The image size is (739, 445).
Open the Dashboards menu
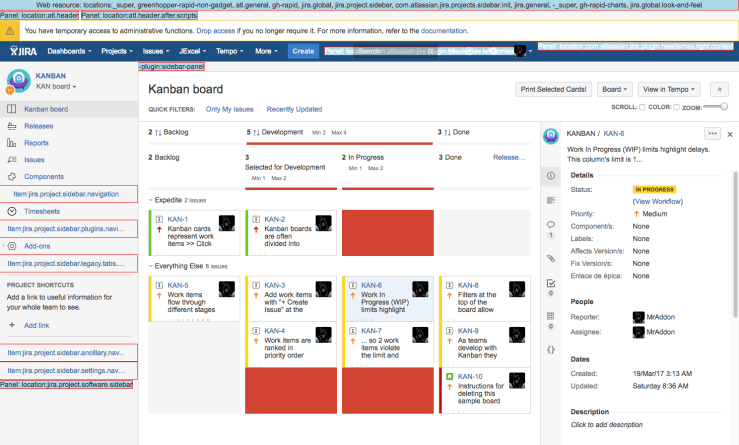coord(69,50)
